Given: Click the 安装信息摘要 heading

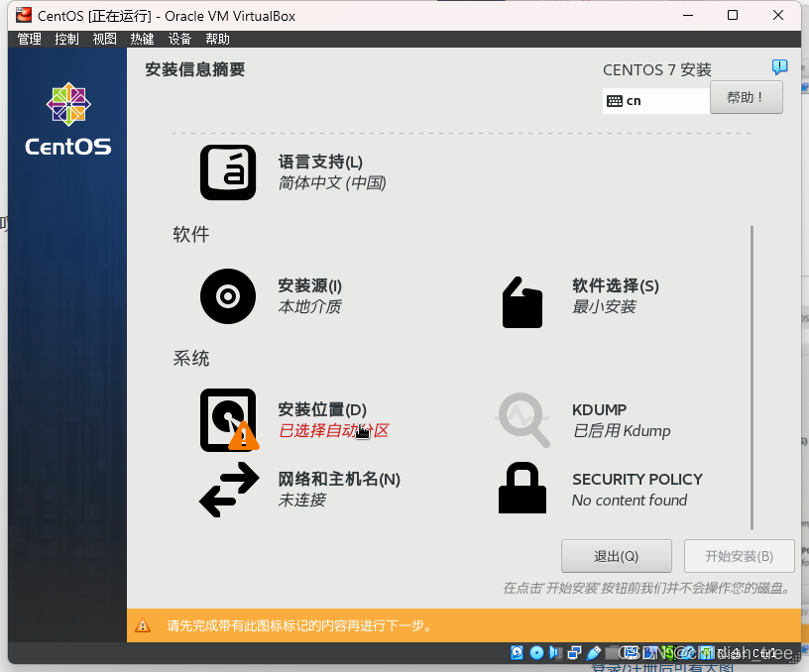Looking at the screenshot, I should pyautogui.click(x=195, y=69).
